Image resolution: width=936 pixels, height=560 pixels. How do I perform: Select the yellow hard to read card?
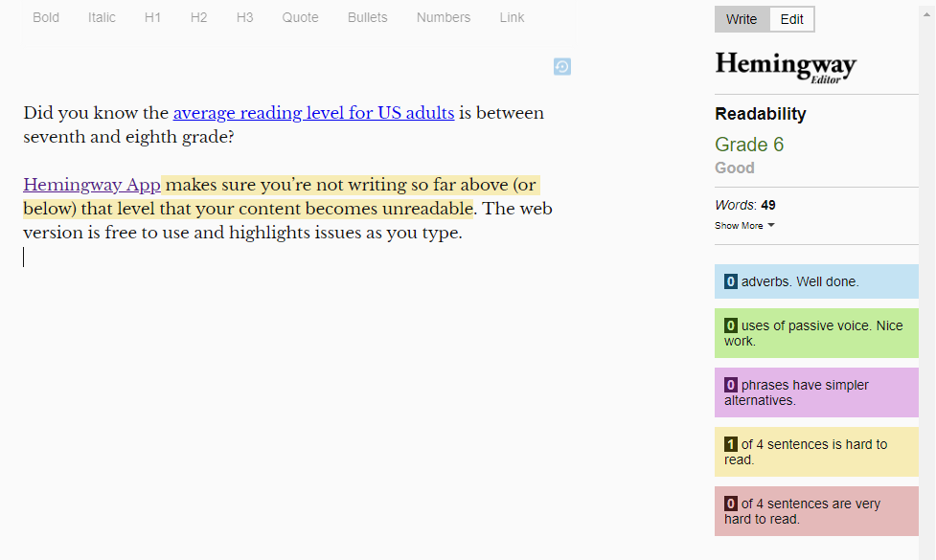(x=816, y=452)
